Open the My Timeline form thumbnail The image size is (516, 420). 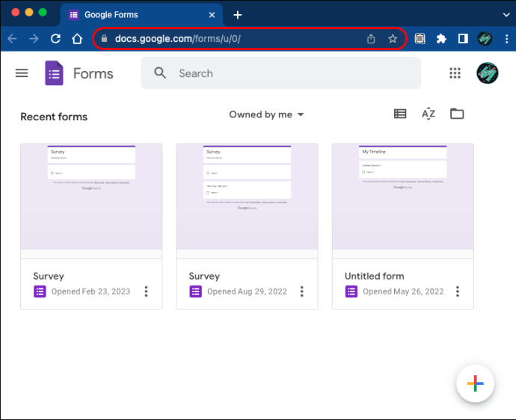point(402,197)
